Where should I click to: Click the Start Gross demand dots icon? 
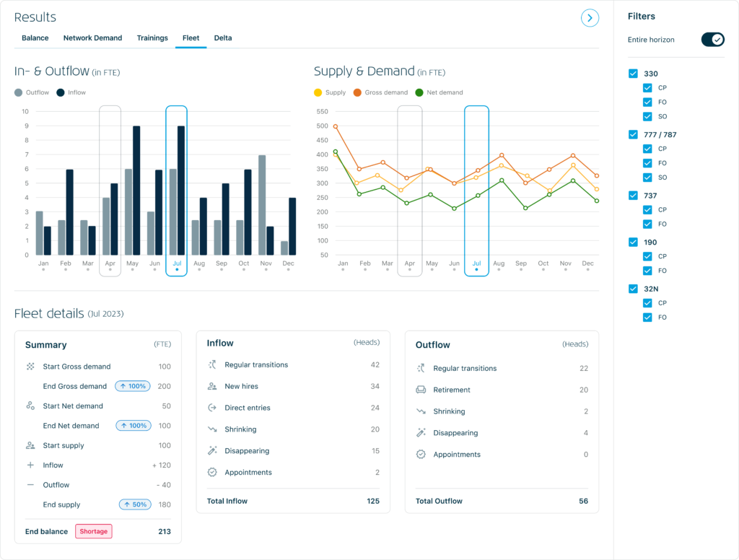[x=30, y=367]
